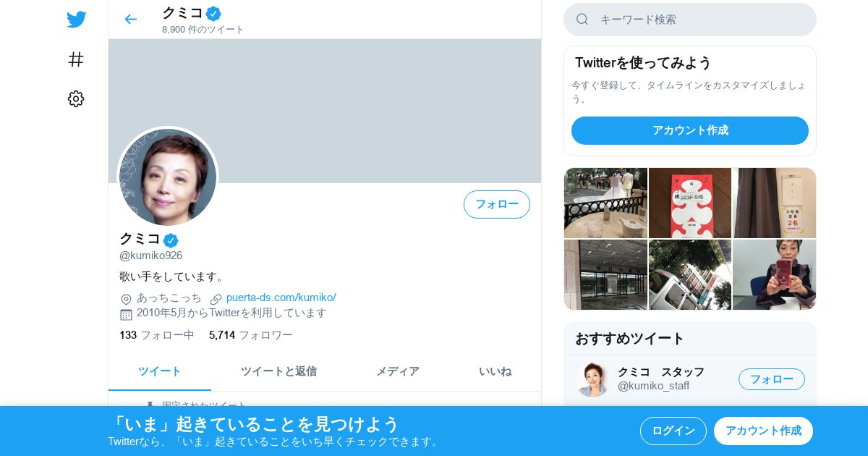Open the hashtag Explore icon

76,59
